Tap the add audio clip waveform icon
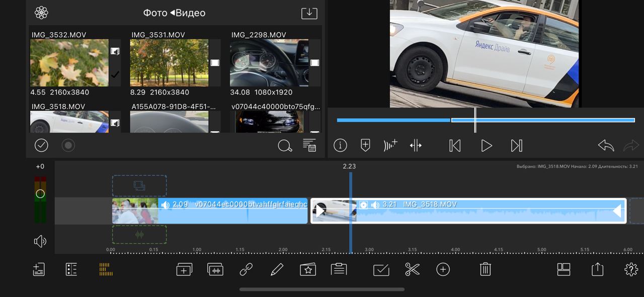644x297 pixels. click(x=215, y=270)
